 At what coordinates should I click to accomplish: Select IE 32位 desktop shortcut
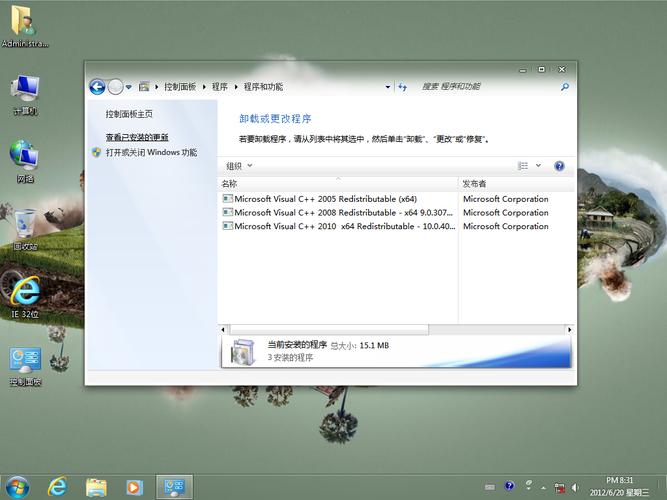tap(25, 297)
